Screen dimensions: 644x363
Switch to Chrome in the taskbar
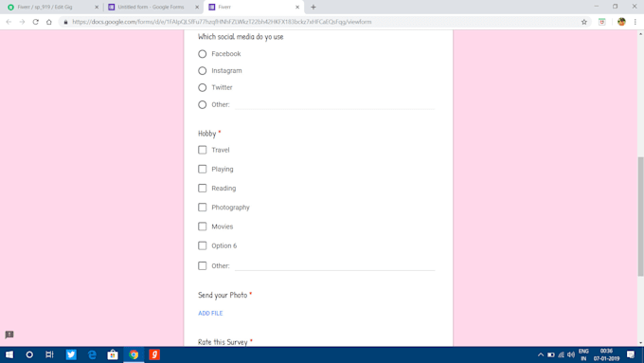[x=134, y=354]
